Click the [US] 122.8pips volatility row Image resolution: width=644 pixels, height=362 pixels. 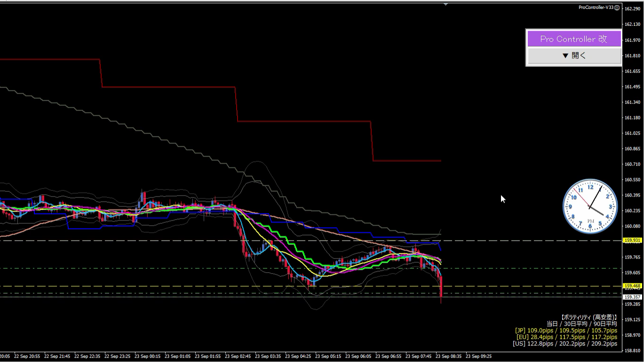pyautogui.click(x=565, y=344)
